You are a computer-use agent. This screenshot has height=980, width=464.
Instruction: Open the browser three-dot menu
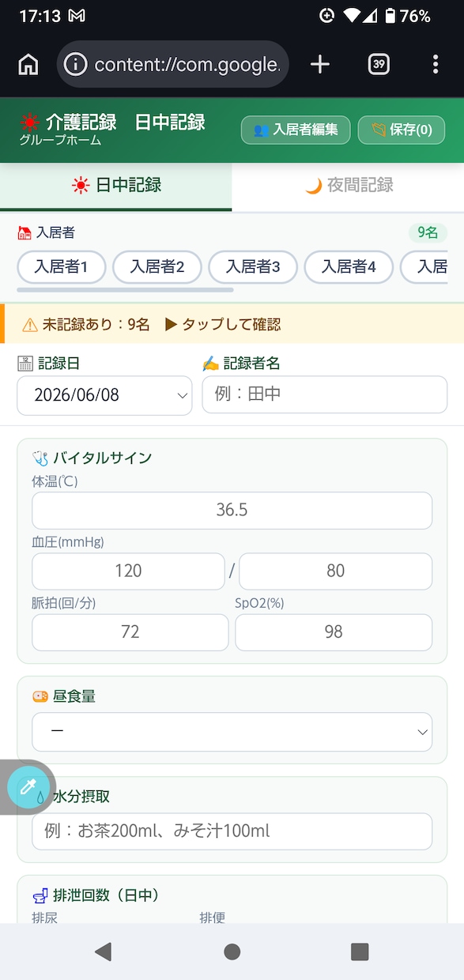[x=436, y=64]
